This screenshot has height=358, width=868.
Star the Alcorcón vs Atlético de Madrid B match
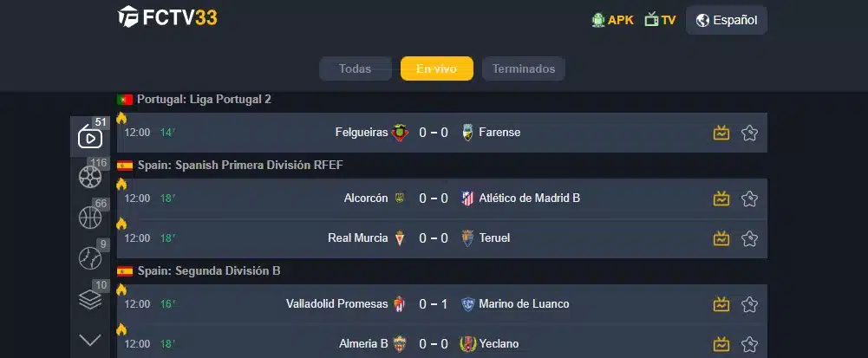750,199
